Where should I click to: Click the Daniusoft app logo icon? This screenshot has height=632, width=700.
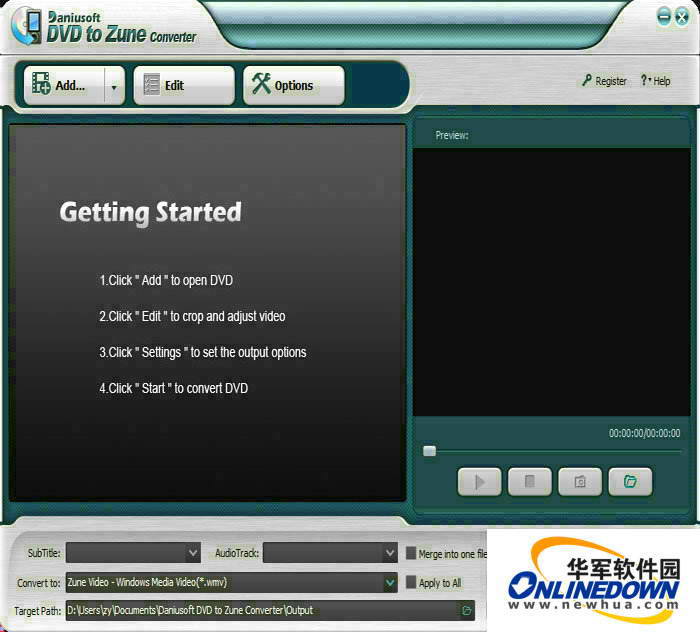[x=27, y=26]
